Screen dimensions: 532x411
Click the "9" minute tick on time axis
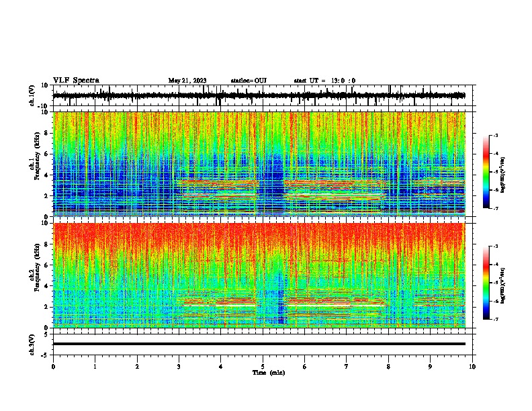[430, 367]
